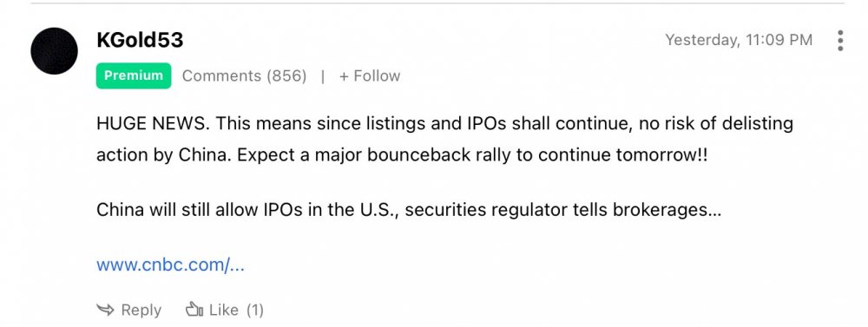
Task: Click the Reply text label
Action: click(x=141, y=310)
